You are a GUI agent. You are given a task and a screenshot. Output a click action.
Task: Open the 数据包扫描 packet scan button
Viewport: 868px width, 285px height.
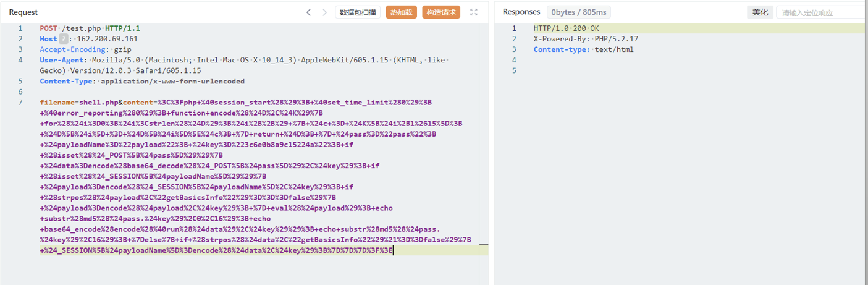coord(358,12)
